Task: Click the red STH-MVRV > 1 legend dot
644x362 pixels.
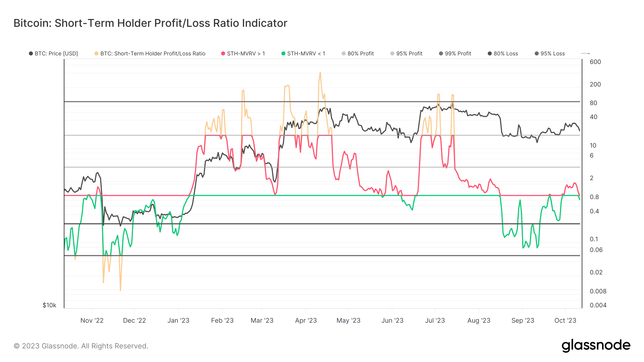Action: pos(223,53)
